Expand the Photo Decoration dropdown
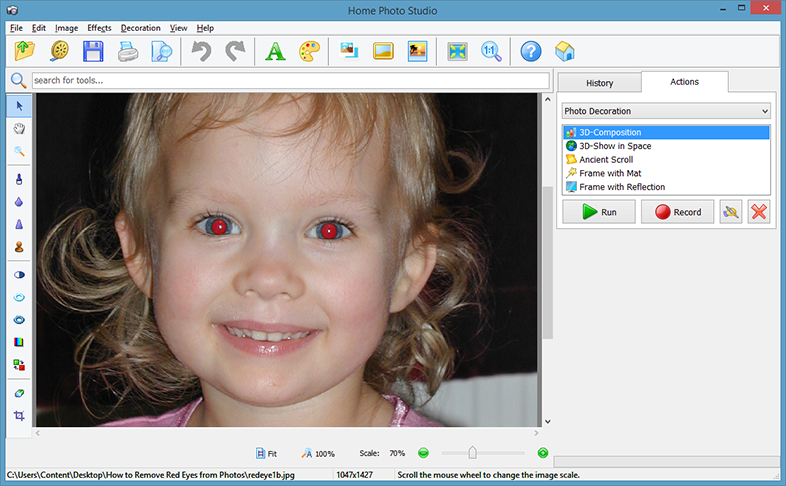786x486 pixels. 666,111
